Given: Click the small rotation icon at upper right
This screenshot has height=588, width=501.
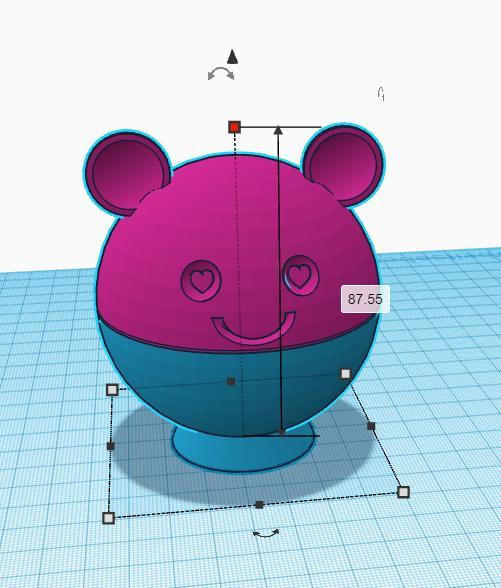Looking at the screenshot, I should (x=381, y=94).
